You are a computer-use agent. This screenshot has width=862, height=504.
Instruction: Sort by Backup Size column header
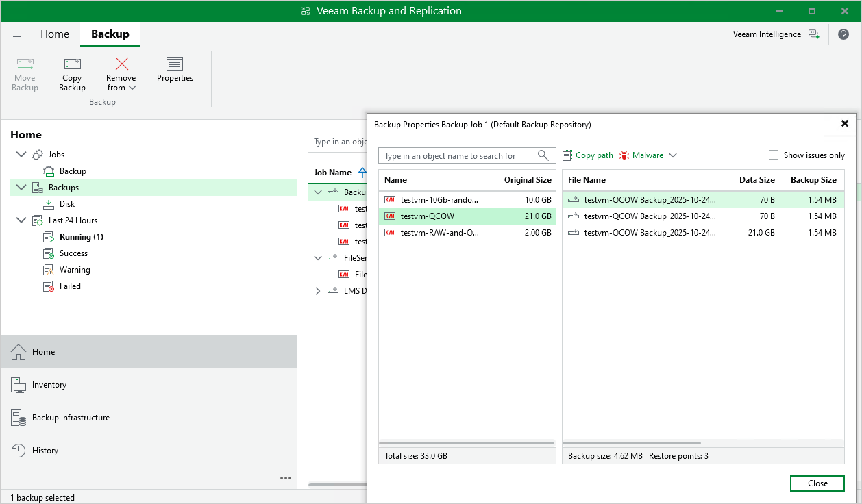(x=813, y=180)
